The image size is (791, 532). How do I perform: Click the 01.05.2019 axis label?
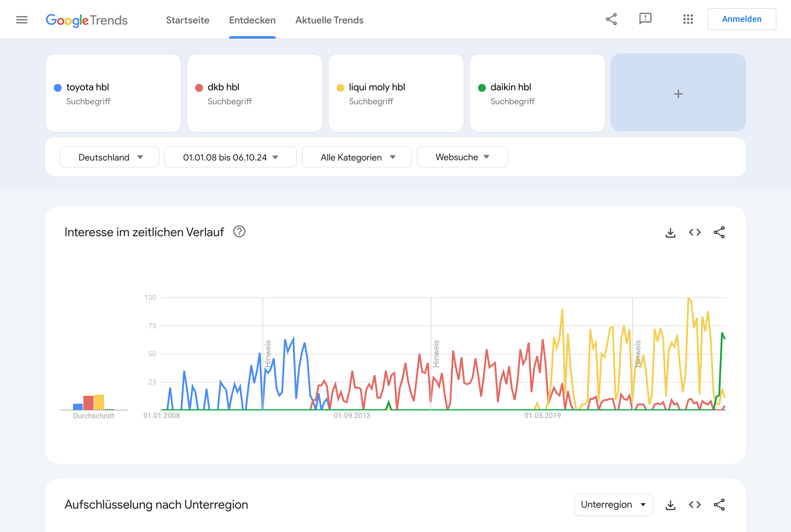542,416
